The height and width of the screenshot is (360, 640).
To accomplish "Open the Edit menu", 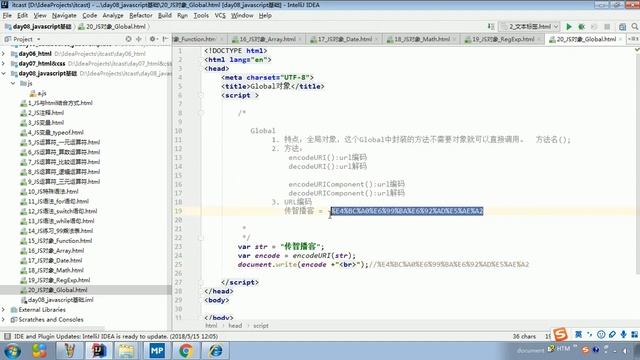I will pos(22,16).
